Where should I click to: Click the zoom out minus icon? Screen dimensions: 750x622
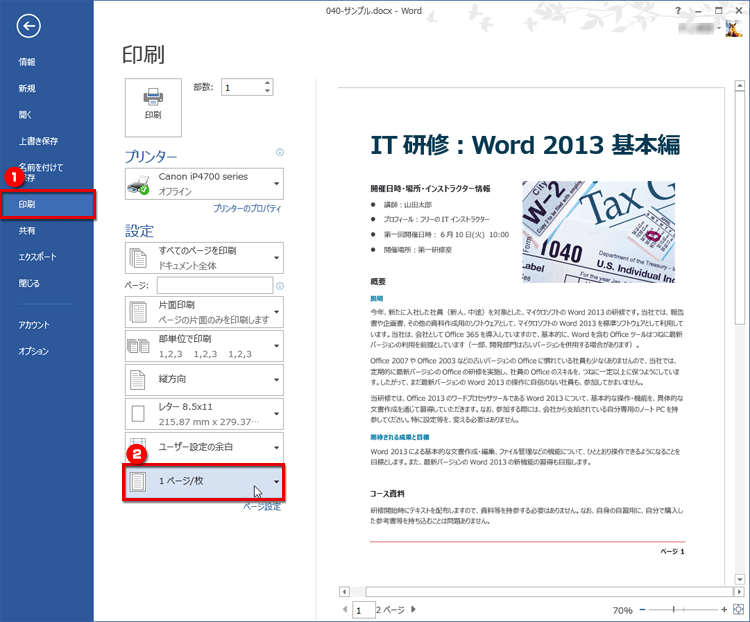[642, 610]
